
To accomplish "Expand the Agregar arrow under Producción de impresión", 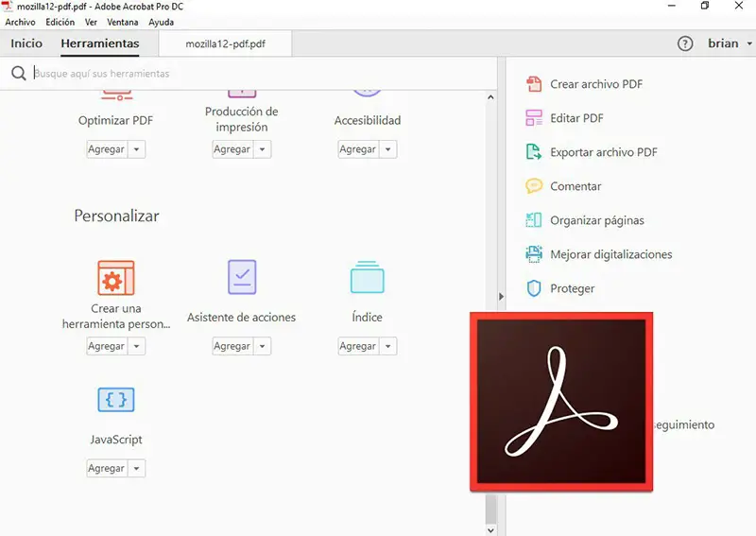I will coord(263,149).
